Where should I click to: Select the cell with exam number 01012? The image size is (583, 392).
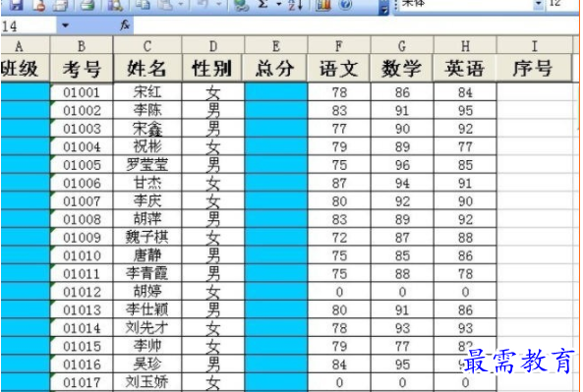tap(82, 292)
